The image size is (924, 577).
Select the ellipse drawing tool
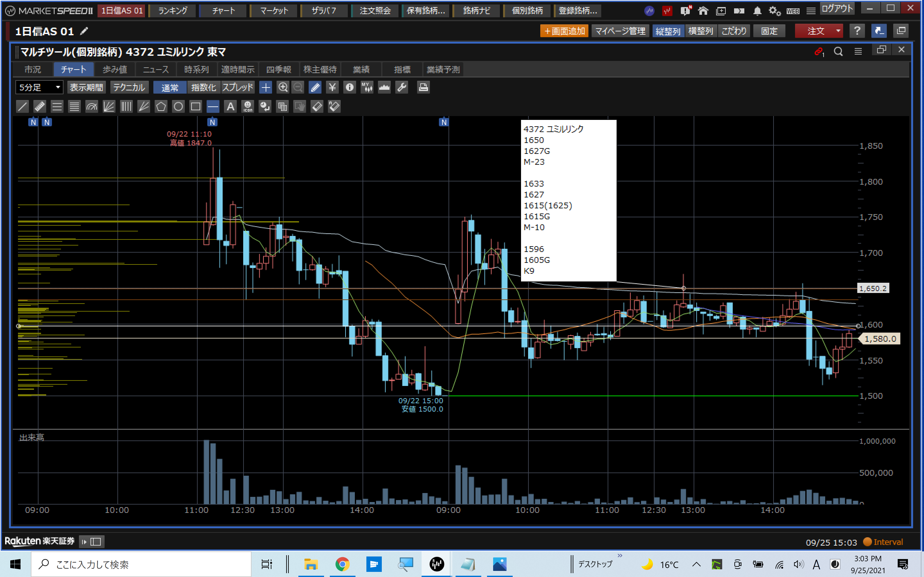tap(178, 106)
